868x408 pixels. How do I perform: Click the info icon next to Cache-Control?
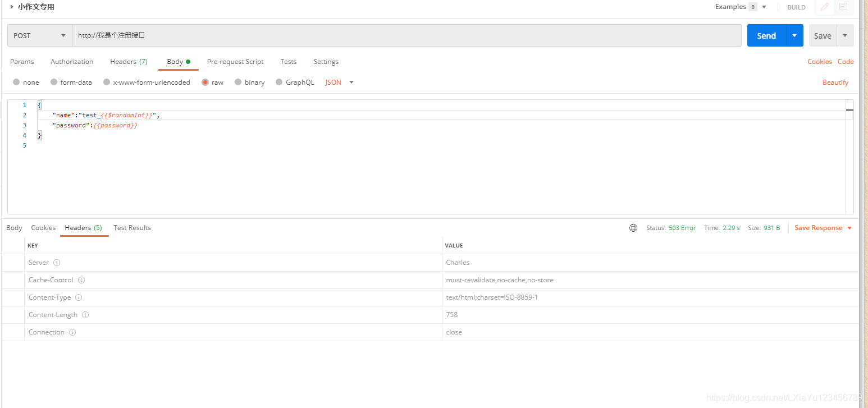[x=81, y=280]
